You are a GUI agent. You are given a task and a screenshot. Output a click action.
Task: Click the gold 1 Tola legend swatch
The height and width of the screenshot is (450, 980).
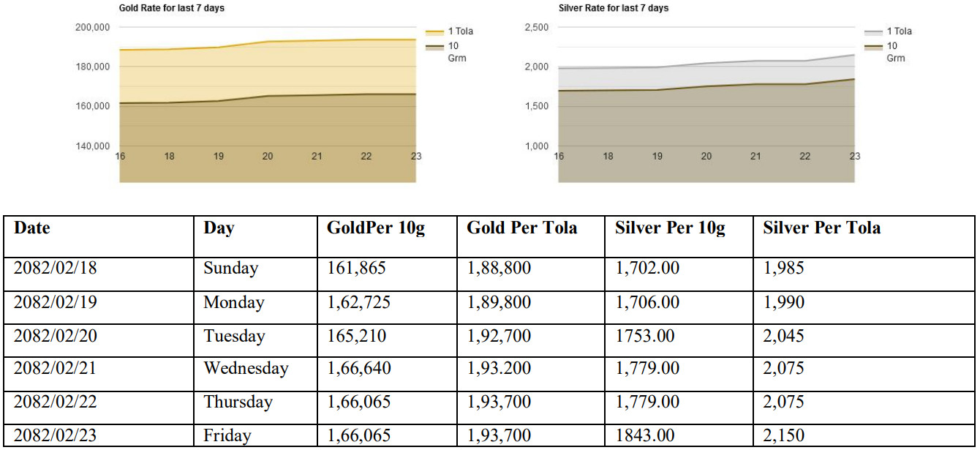(434, 32)
